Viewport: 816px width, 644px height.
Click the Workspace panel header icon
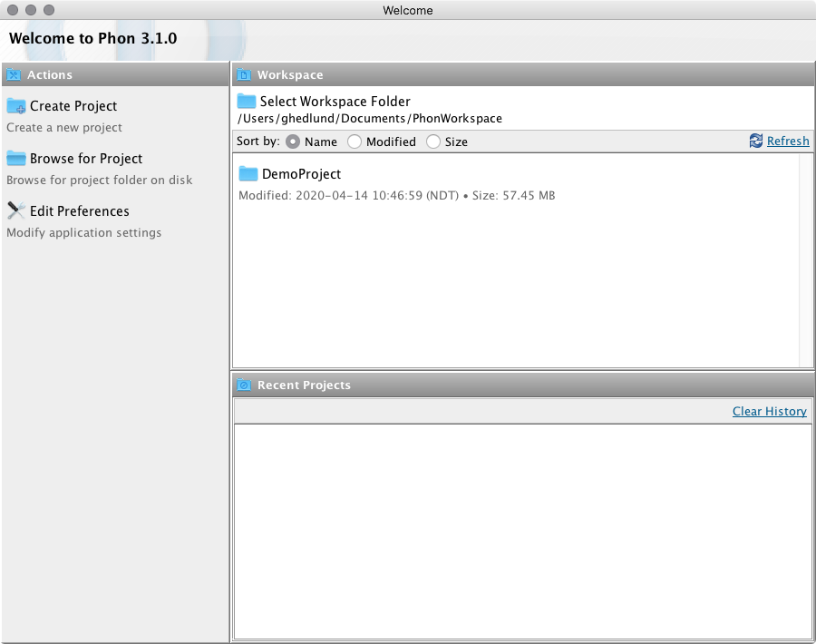244,75
